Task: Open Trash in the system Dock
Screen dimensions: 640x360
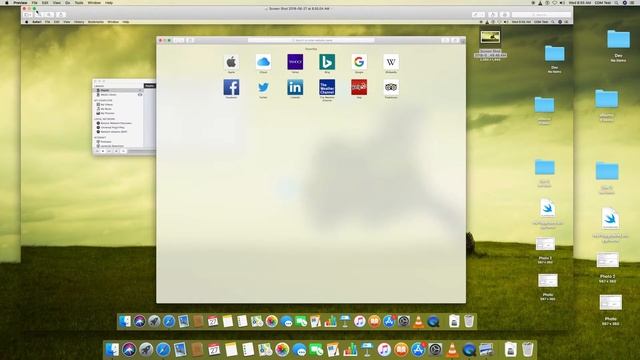Action: (528, 350)
